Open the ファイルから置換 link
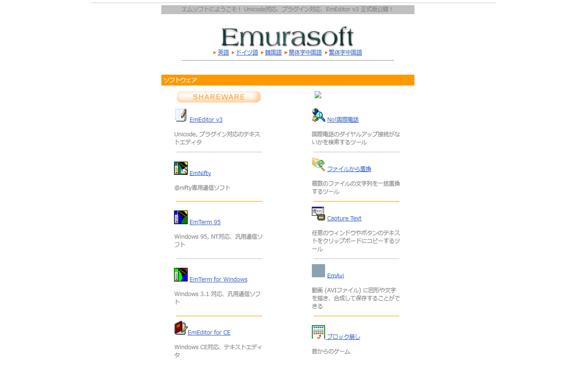The height and width of the screenshot is (367, 588). click(x=349, y=169)
